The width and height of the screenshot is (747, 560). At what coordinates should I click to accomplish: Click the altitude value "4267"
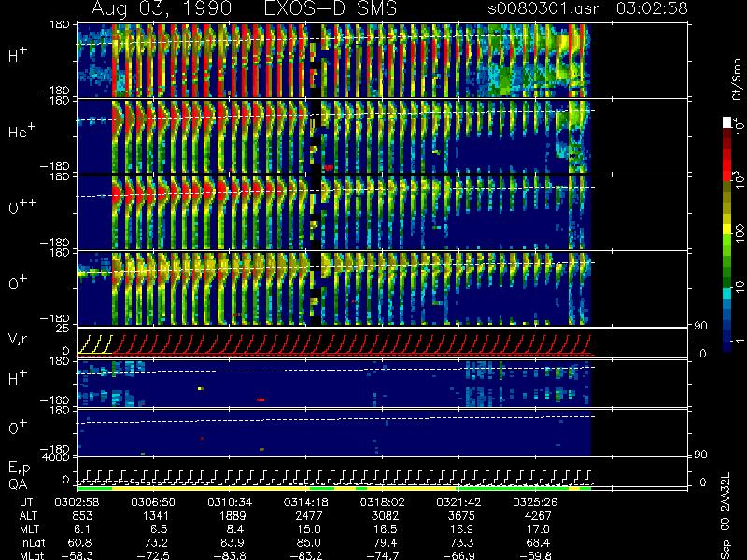pos(538,516)
